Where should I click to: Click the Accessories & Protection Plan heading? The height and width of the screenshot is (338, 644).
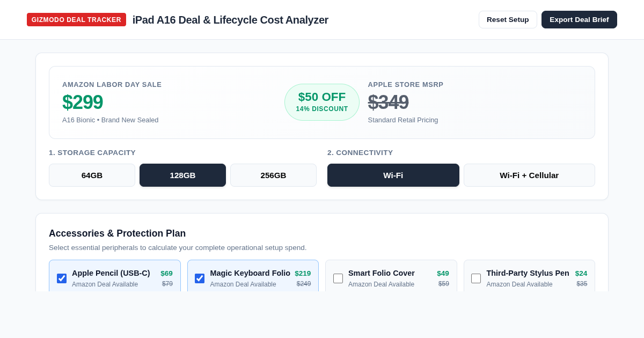click(x=117, y=233)
